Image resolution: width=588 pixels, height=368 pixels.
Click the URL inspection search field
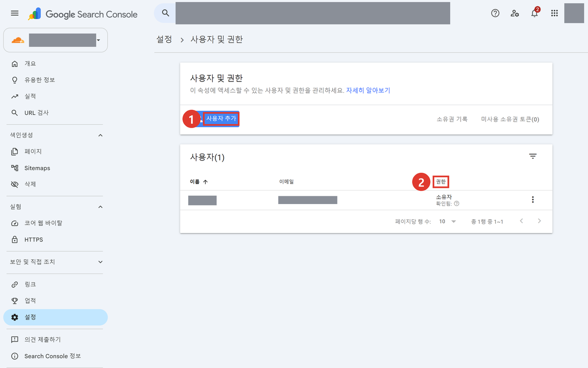click(313, 13)
